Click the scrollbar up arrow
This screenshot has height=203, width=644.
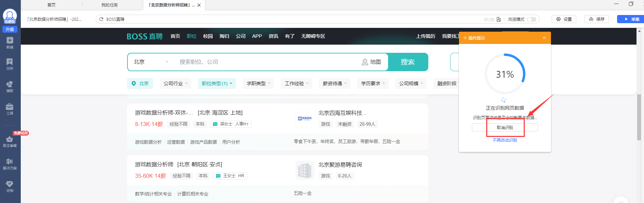point(639,31)
